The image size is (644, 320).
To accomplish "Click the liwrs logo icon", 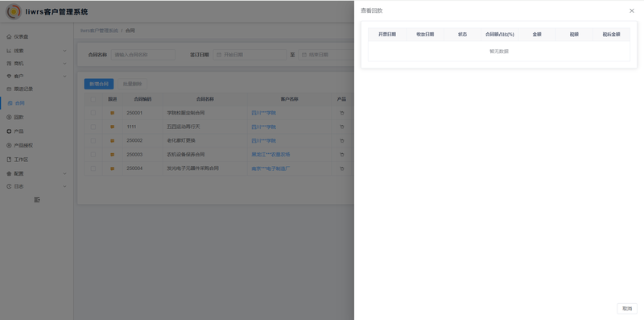I will tap(14, 11).
